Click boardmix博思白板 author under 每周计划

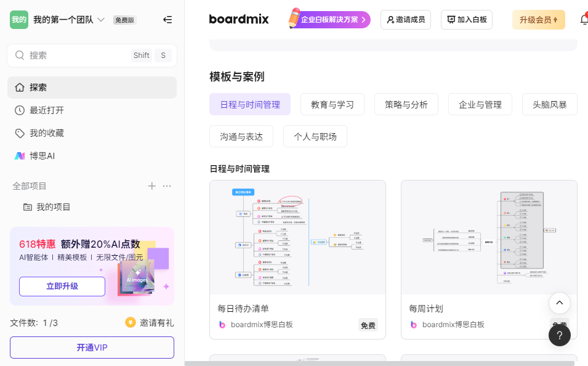tap(453, 325)
